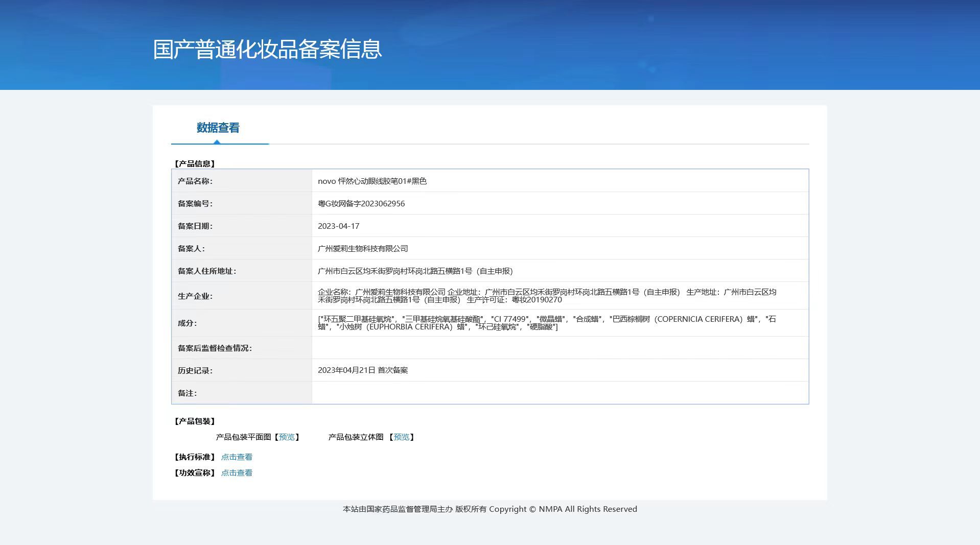Click the 【功效宣称】 label

(195, 473)
